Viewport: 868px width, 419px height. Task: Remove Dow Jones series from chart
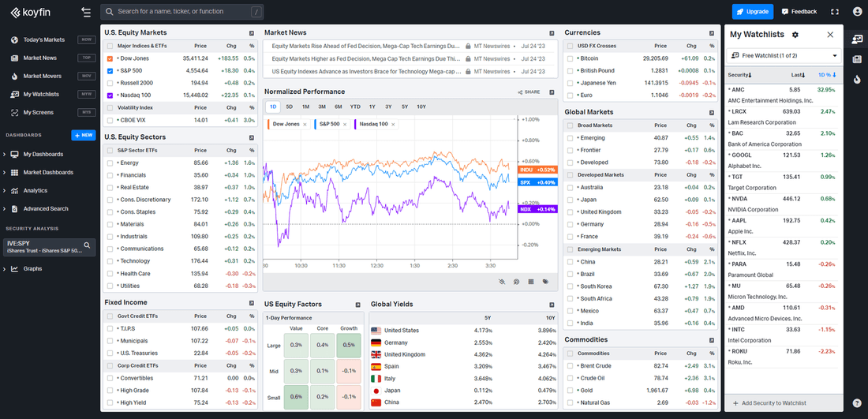305,125
